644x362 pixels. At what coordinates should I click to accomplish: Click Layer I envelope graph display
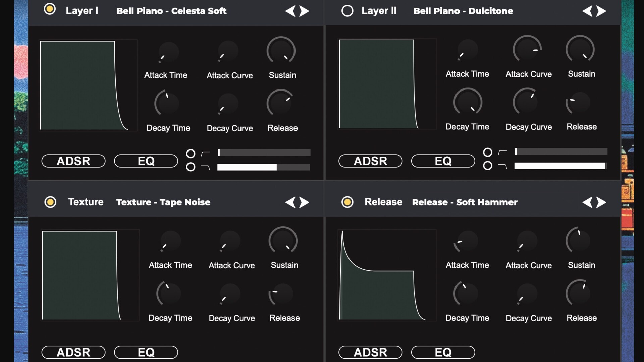88,85
